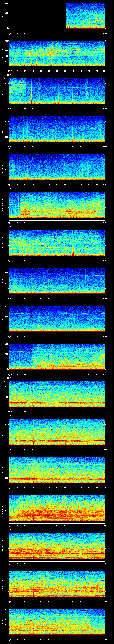This screenshot has height=644, width=114.
Task: Click the '21:00' end-of-axis label
Action: (105, 450)
